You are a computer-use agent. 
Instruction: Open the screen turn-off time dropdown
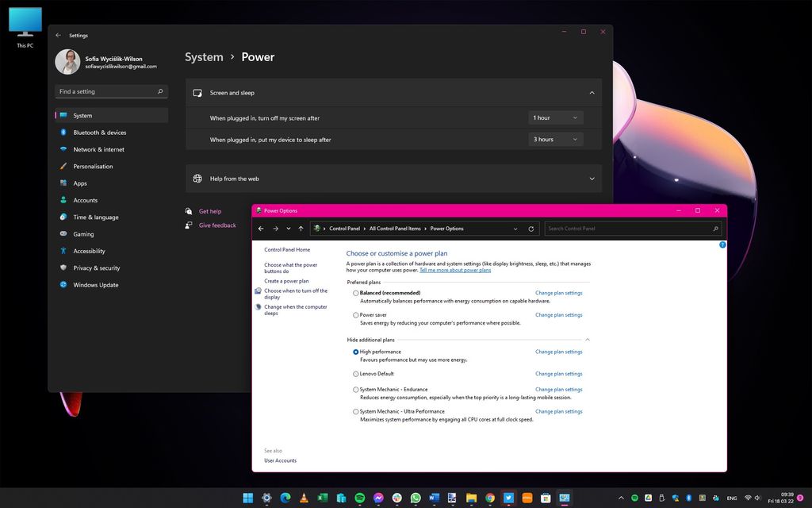click(x=555, y=117)
